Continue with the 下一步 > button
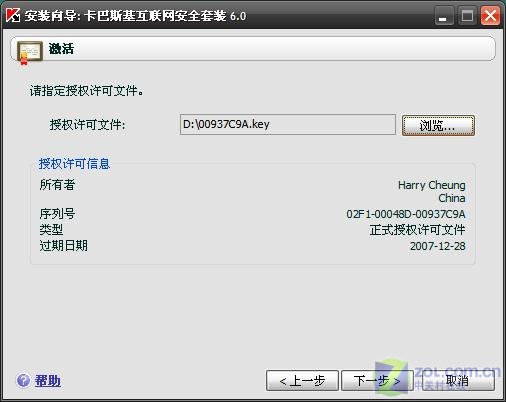The image size is (506, 402). tap(377, 380)
